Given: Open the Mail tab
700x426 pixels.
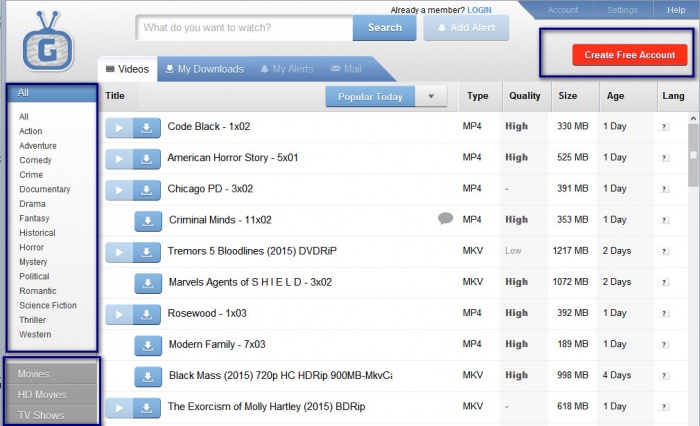Looking at the screenshot, I should pos(346,69).
